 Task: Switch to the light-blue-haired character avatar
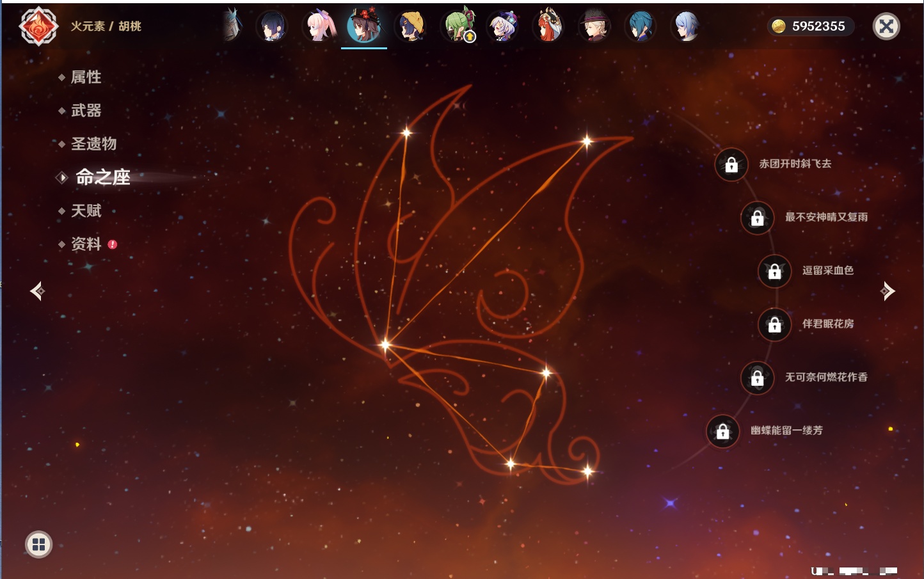687,26
